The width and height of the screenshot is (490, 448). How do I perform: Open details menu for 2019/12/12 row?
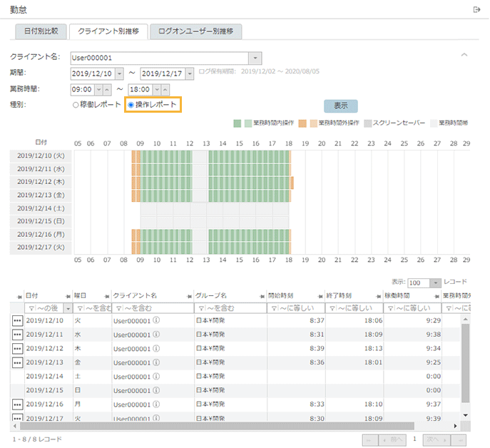pos(17,349)
